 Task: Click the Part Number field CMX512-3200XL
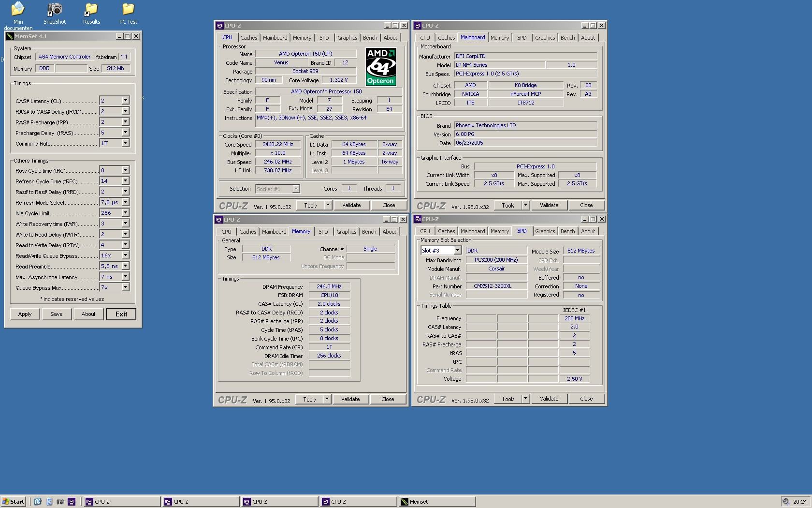496,286
